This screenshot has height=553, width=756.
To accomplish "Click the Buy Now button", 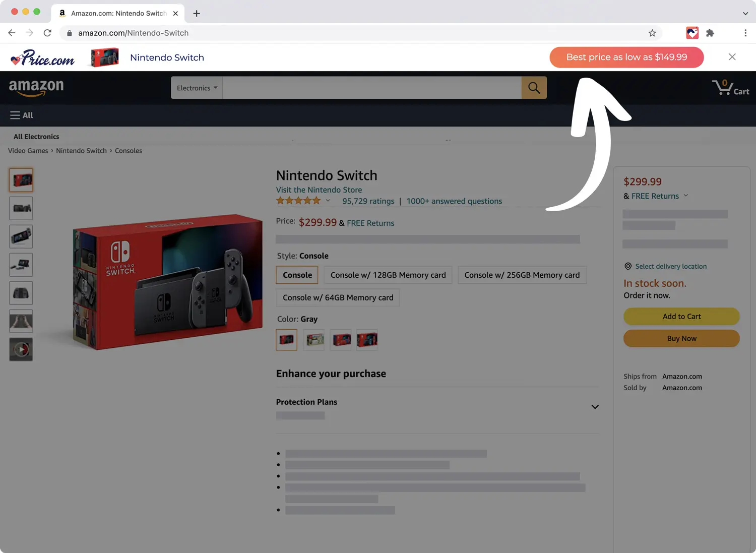I will (681, 339).
